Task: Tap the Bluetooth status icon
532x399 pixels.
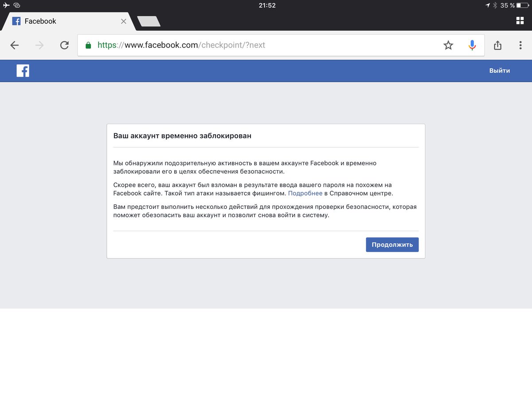Action: click(x=496, y=5)
